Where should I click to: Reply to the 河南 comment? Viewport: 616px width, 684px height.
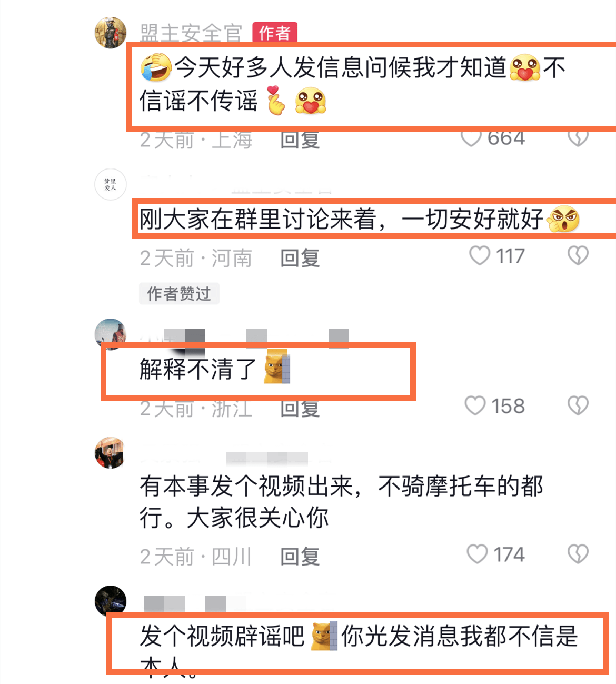pyautogui.click(x=300, y=258)
